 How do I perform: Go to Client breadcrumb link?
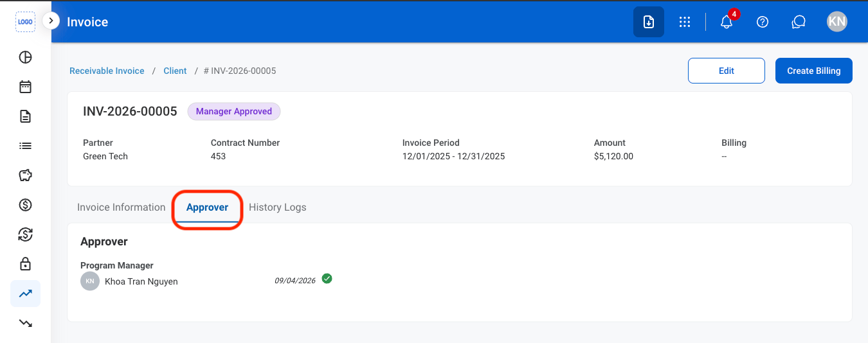(175, 71)
